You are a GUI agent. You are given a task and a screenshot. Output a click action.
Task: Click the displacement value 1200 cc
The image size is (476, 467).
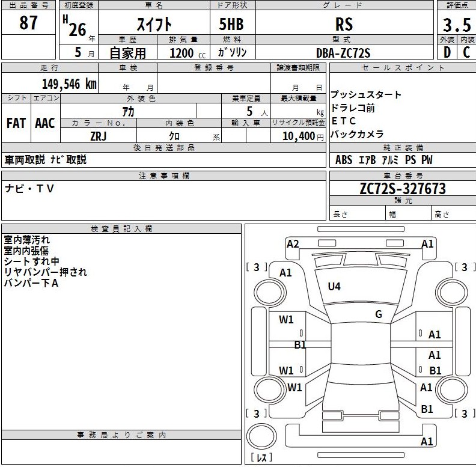188,53
